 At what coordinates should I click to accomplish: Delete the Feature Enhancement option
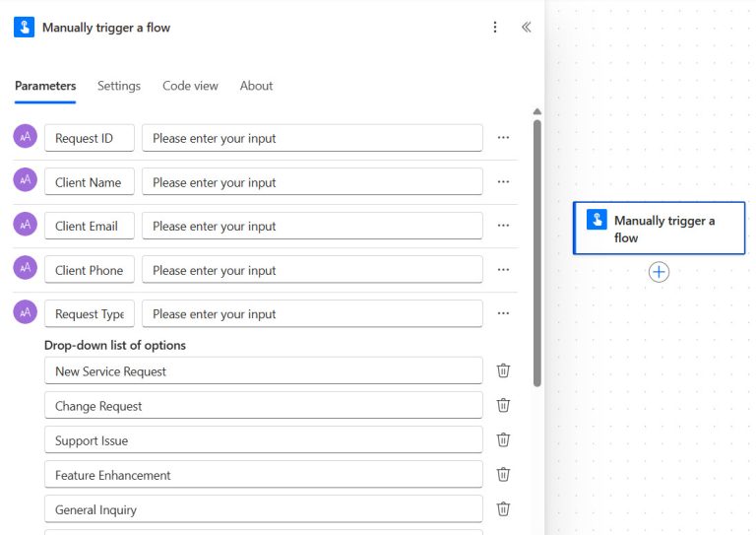click(503, 475)
